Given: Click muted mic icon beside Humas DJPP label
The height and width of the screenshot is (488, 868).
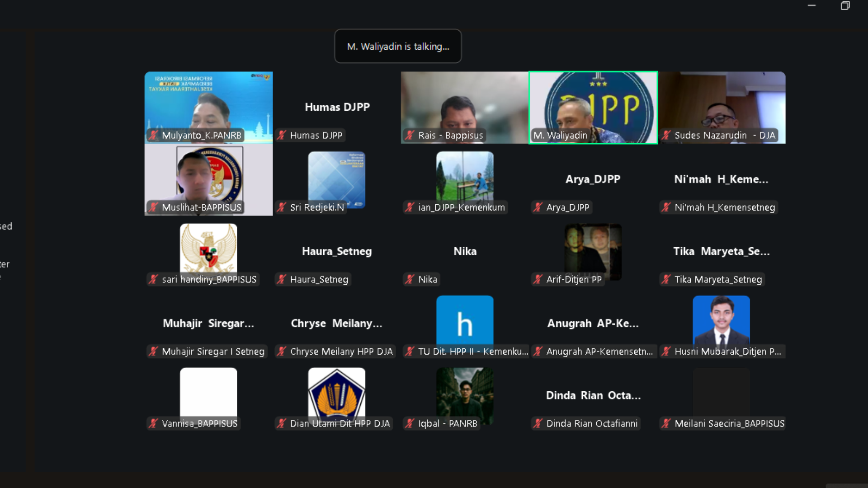Looking at the screenshot, I should pyautogui.click(x=281, y=135).
